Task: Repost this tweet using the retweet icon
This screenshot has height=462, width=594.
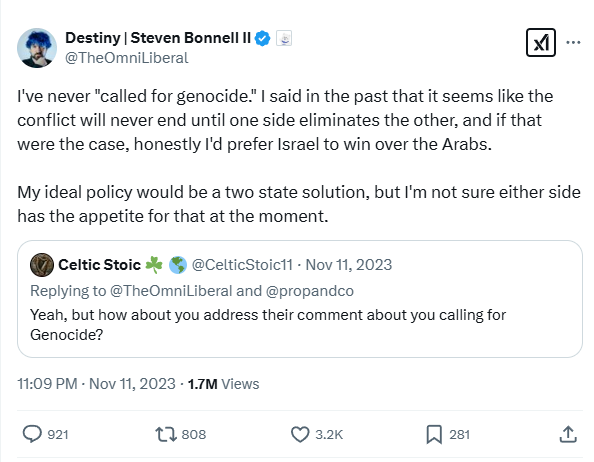Action: coord(166,434)
